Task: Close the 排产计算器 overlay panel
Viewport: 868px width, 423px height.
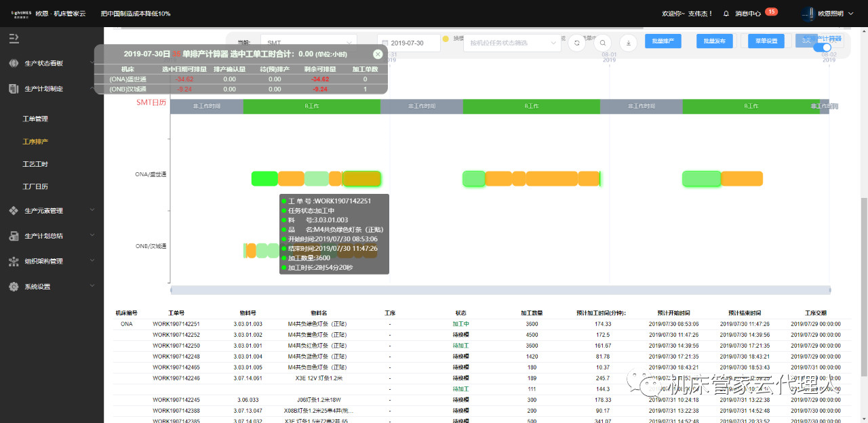Action: [x=378, y=54]
